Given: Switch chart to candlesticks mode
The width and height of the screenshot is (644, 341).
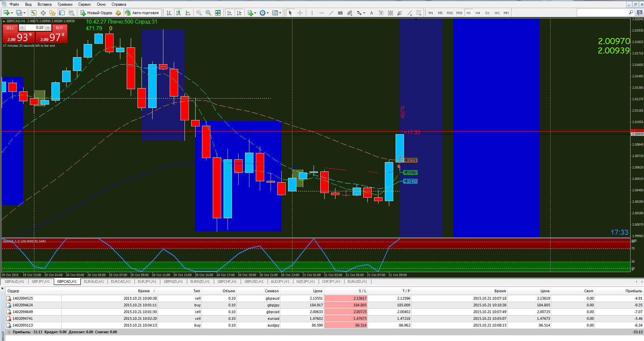Looking at the screenshot, I should [178, 13].
